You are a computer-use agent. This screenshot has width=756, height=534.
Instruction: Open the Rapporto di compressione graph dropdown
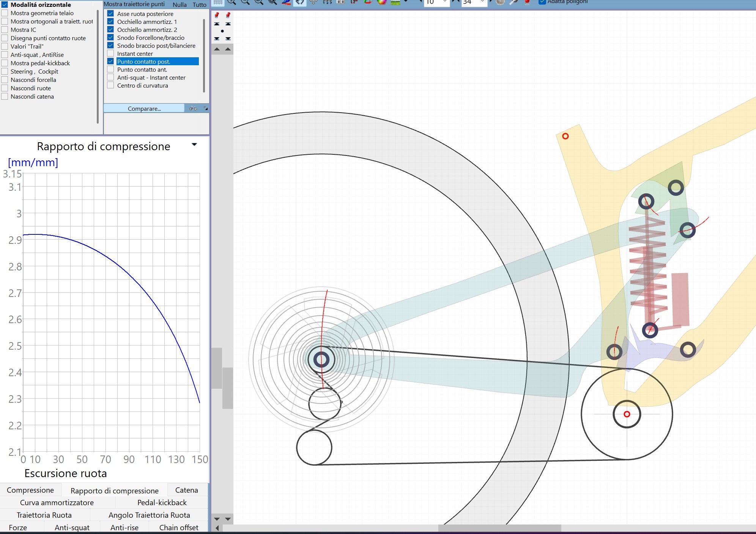click(x=194, y=144)
